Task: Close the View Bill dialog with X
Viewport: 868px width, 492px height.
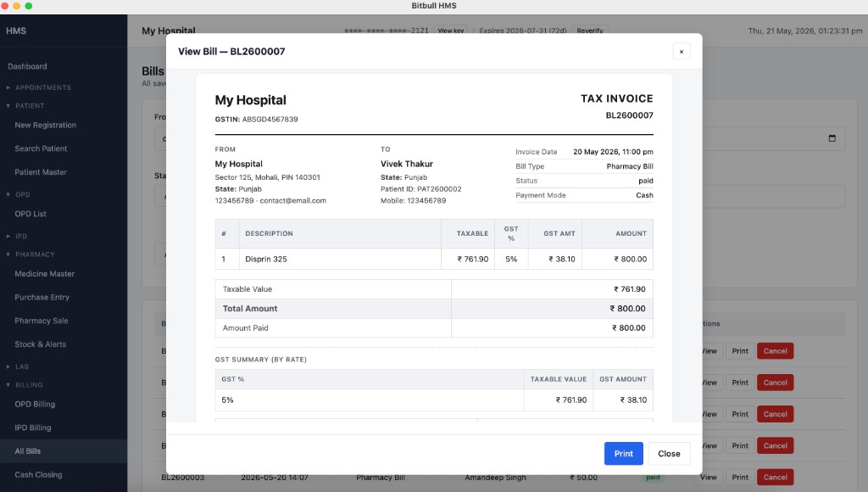Action: point(682,52)
